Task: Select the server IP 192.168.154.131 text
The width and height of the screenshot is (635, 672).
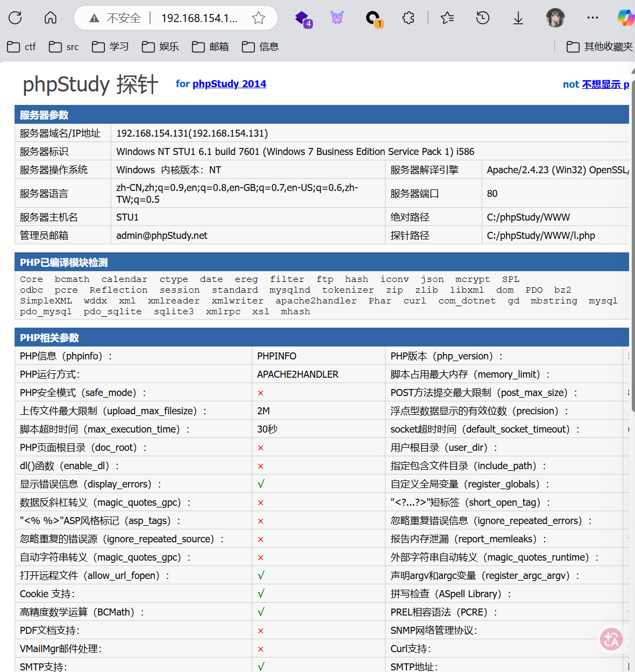Action: tap(192, 133)
